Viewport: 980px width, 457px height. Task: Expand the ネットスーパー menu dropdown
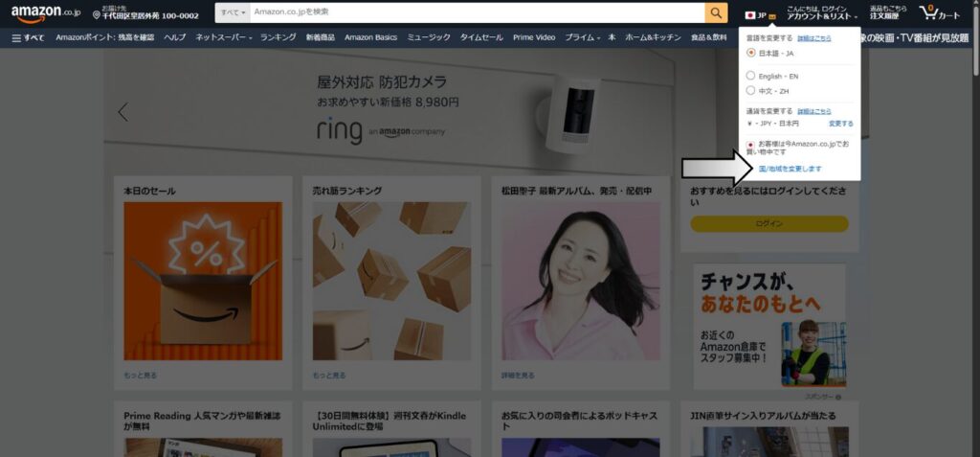(x=224, y=37)
